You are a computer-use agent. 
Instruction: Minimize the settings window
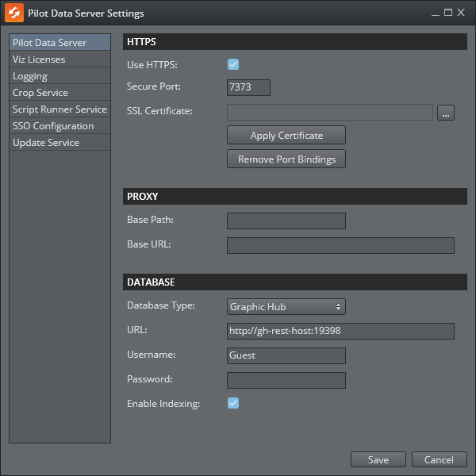click(x=436, y=13)
